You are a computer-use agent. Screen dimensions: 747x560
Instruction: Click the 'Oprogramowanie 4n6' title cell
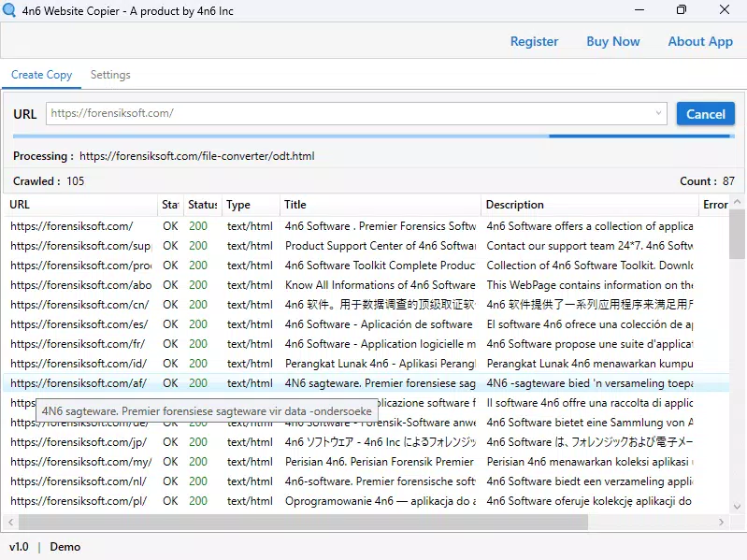point(381,501)
